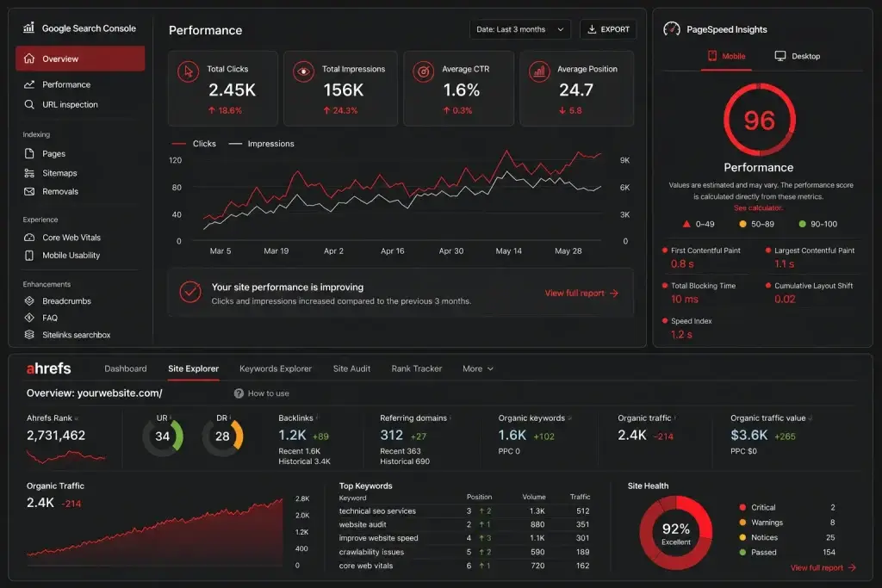The width and height of the screenshot is (882, 588).
Task: Click the 92% Site Health donut chart
Action: click(x=675, y=532)
